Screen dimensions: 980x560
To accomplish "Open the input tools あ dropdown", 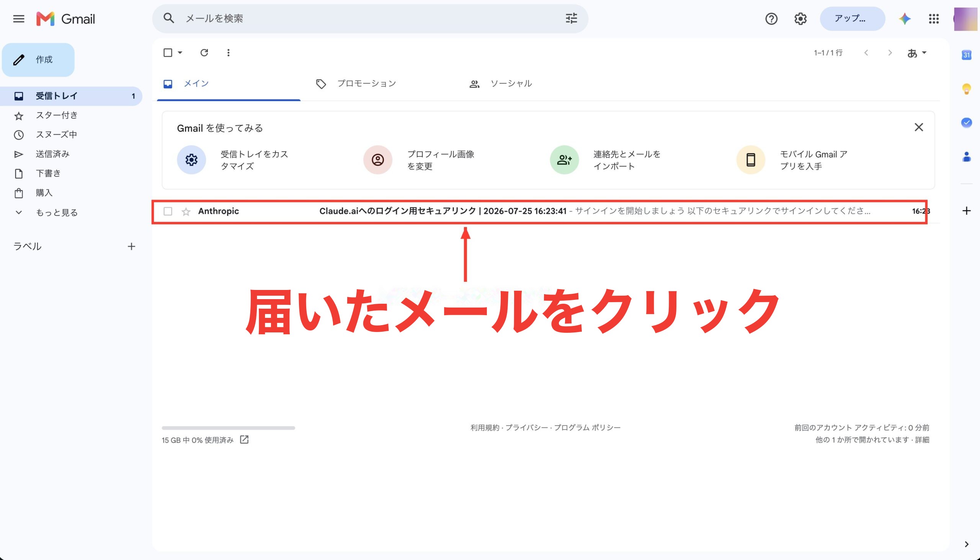I will pos(916,53).
